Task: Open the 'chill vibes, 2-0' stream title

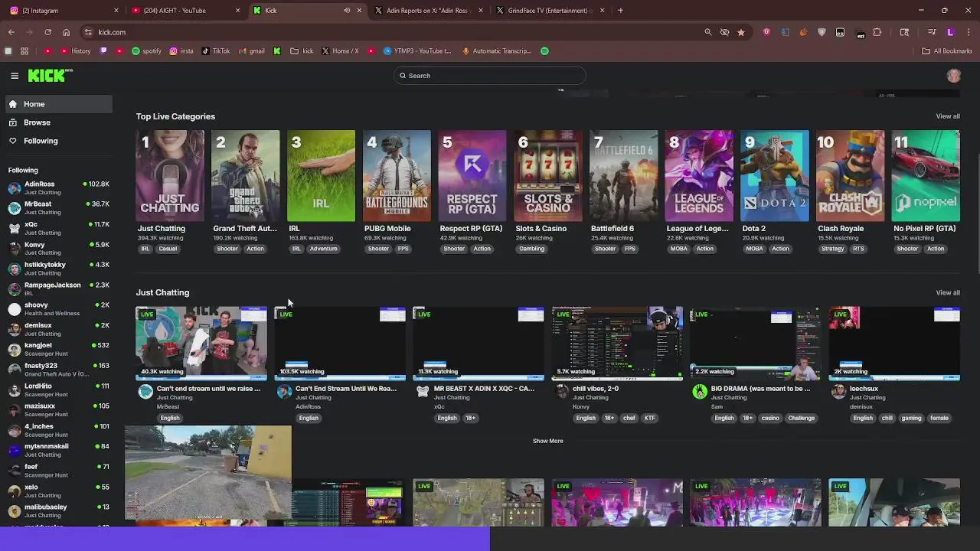Action: tap(596, 389)
